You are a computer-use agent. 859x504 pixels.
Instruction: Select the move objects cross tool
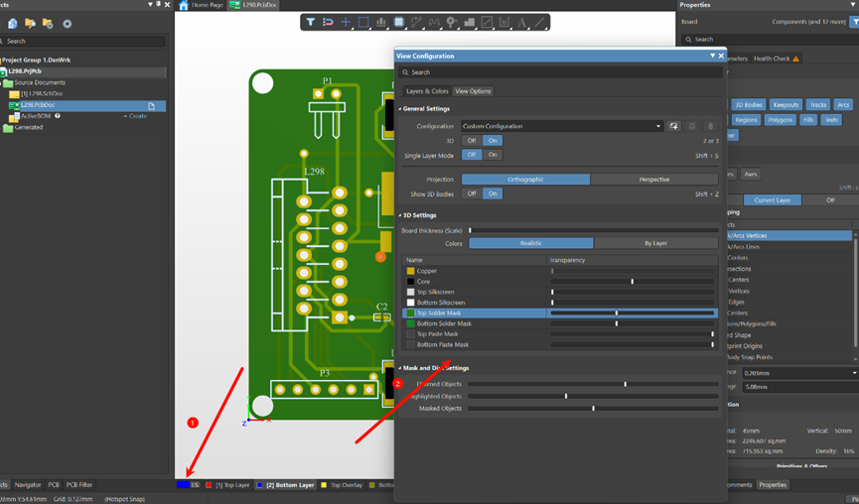coord(346,23)
